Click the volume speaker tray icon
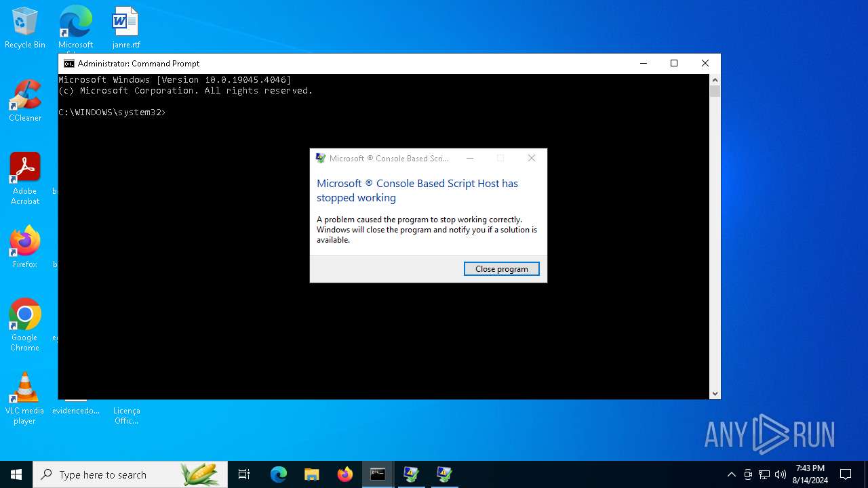Image resolution: width=868 pixels, height=488 pixels. coord(781,474)
